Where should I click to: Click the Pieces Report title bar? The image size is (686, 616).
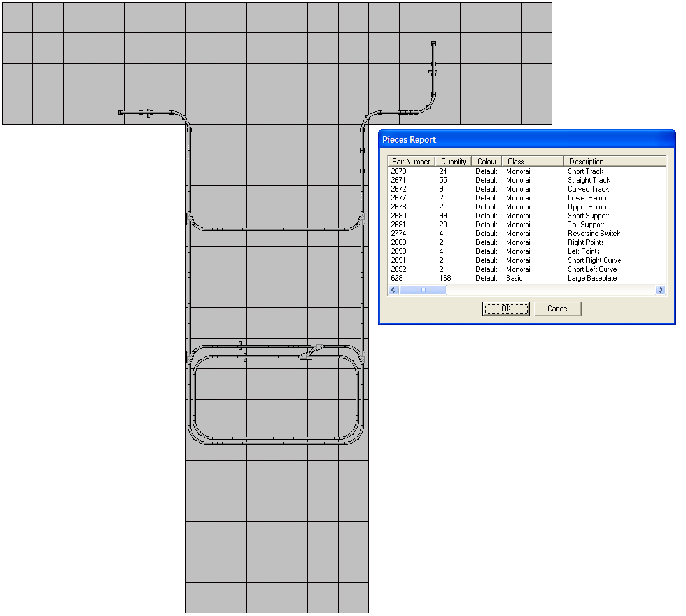[x=527, y=139]
